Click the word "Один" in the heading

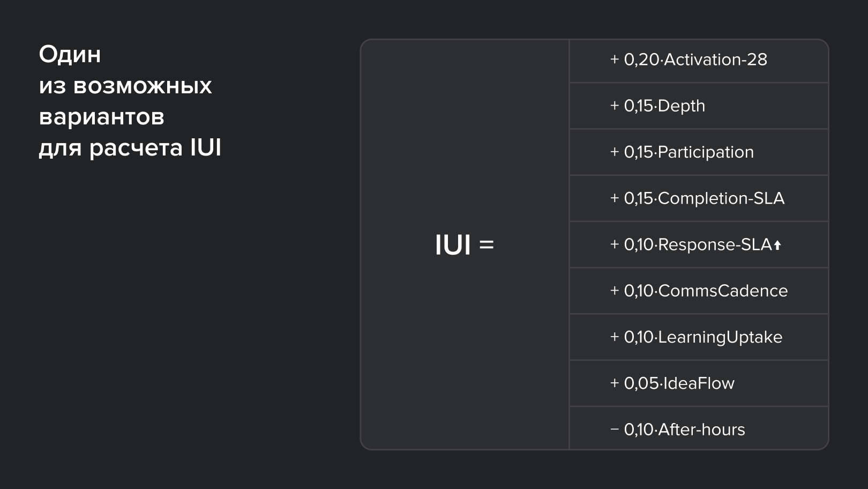pos(70,55)
